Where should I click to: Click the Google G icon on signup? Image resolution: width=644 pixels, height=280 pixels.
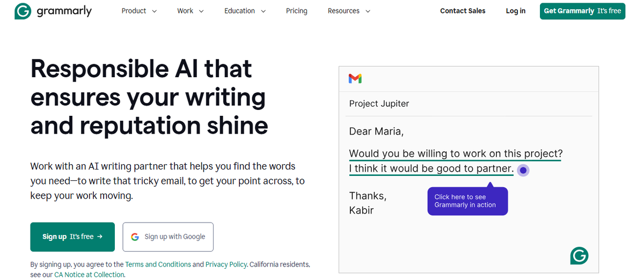[135, 237]
